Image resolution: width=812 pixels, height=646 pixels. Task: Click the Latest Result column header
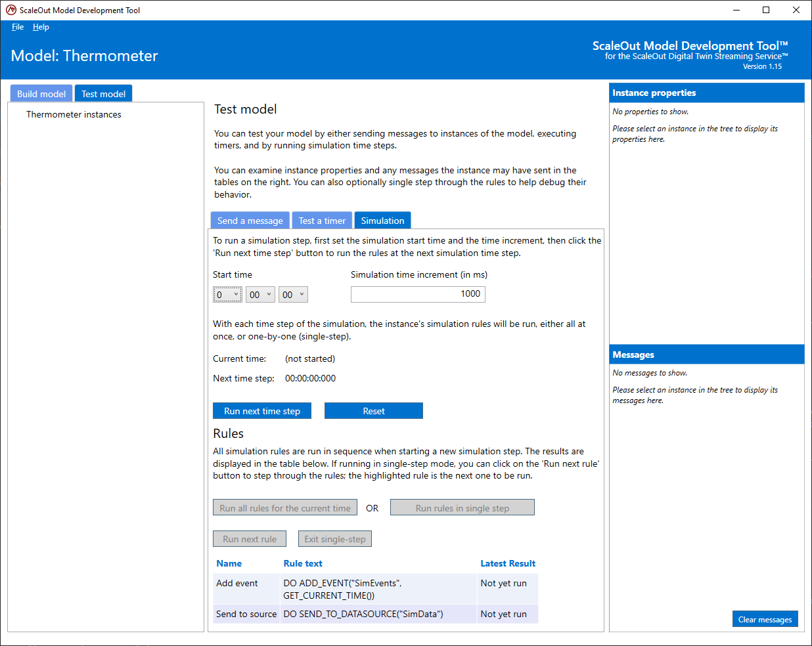pyautogui.click(x=508, y=563)
